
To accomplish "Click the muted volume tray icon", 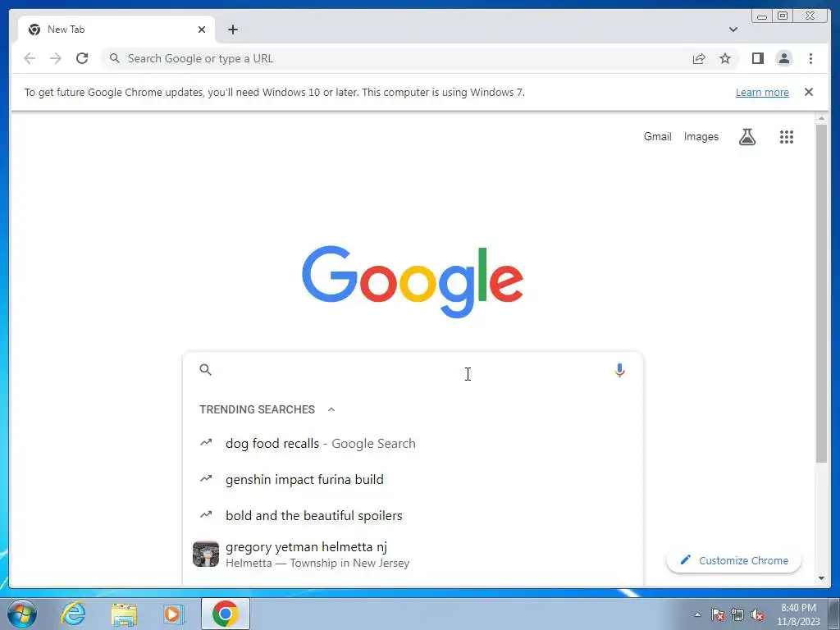I will pyautogui.click(x=757, y=614).
